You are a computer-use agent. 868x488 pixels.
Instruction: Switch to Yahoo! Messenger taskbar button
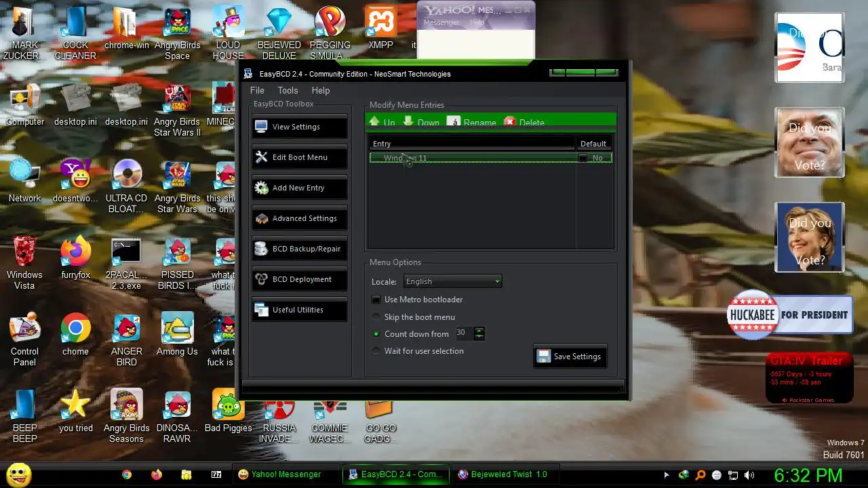[285, 474]
